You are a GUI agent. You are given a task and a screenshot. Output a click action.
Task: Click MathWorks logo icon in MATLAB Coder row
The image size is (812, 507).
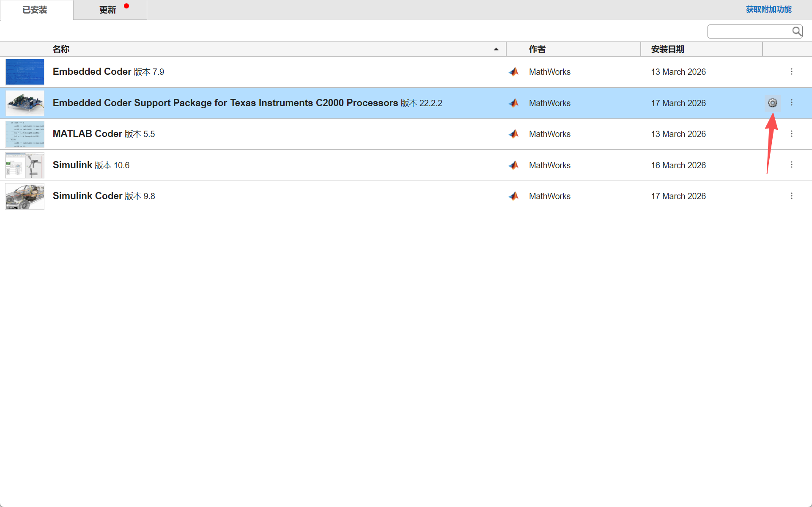(513, 134)
